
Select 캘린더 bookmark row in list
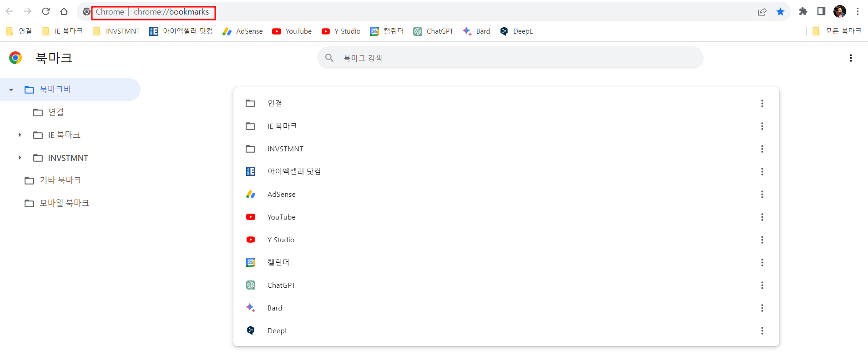pyautogui.click(x=506, y=262)
